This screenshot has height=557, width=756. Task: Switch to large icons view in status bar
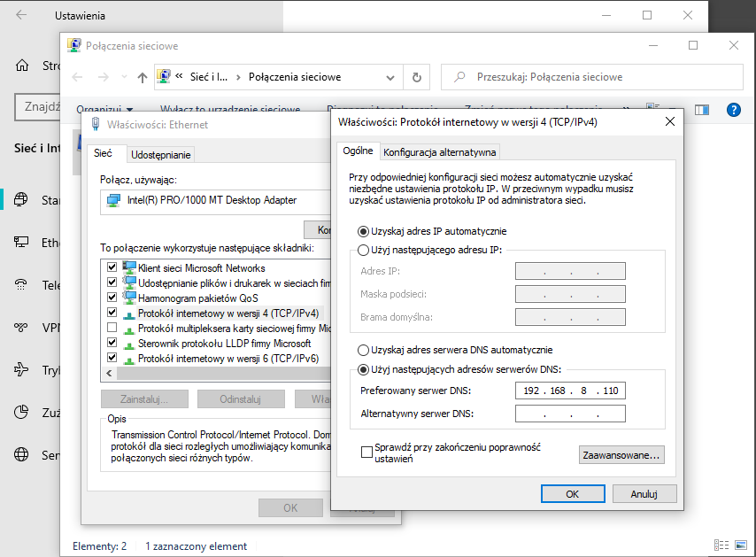pyautogui.click(x=741, y=545)
